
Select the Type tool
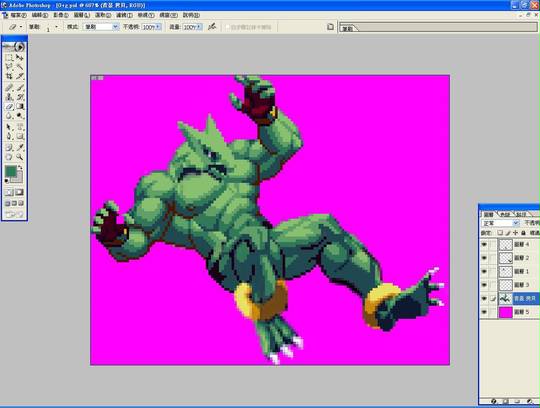[x=20, y=127]
